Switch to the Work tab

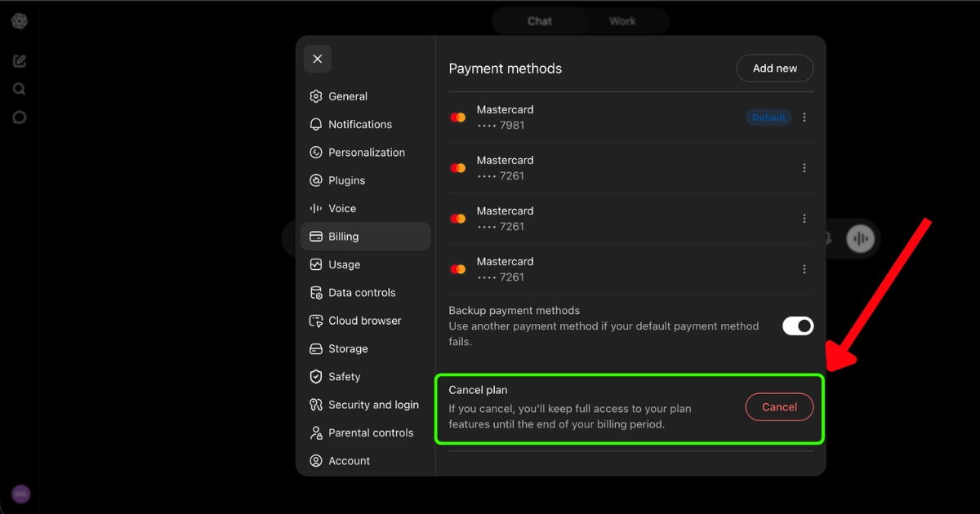pyautogui.click(x=622, y=21)
